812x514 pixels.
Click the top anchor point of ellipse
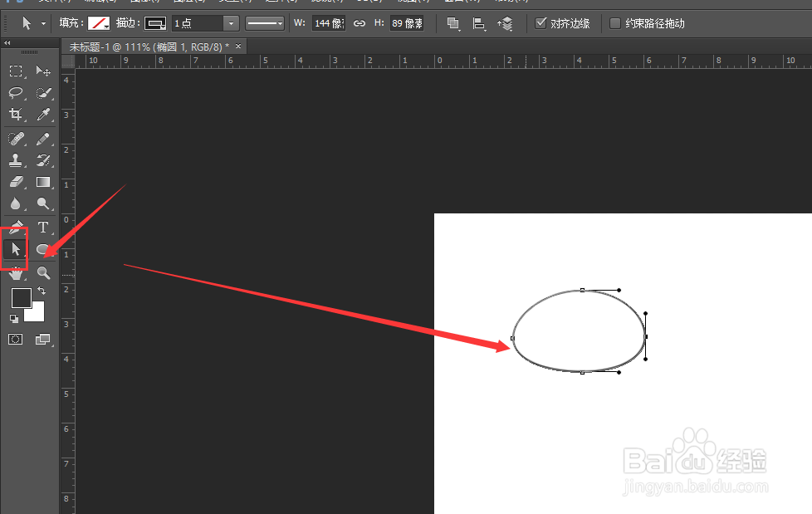[x=583, y=290]
